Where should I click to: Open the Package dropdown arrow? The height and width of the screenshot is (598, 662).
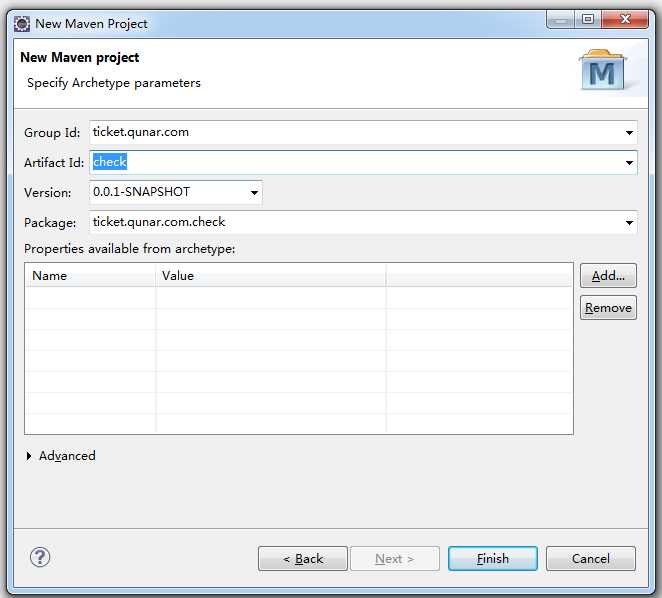tap(629, 223)
